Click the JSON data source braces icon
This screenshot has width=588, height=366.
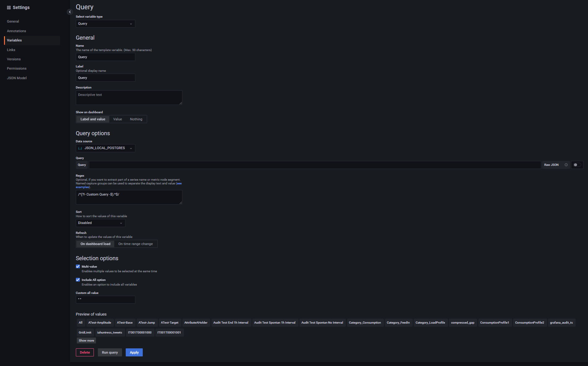(80, 148)
